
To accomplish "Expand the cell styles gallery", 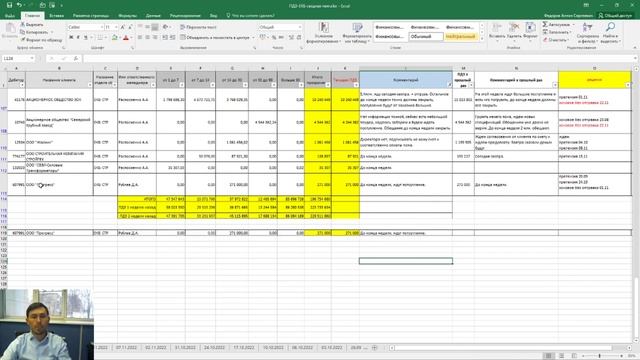I will click(482, 39).
